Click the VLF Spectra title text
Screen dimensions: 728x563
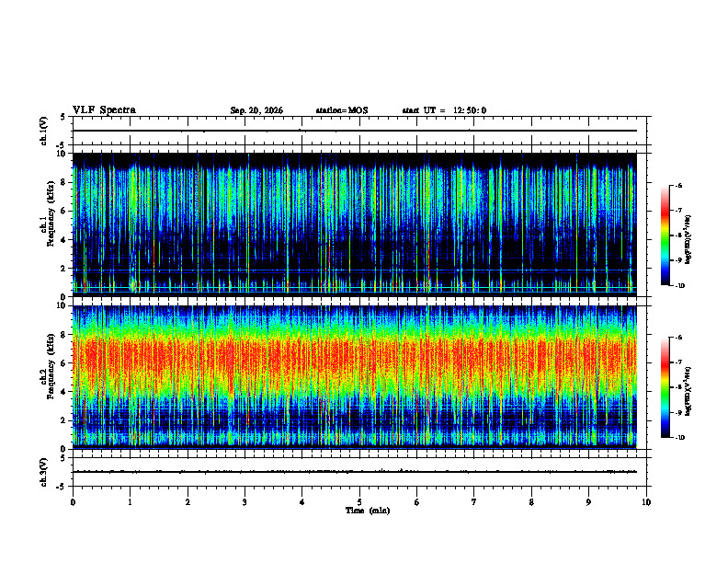pos(105,110)
